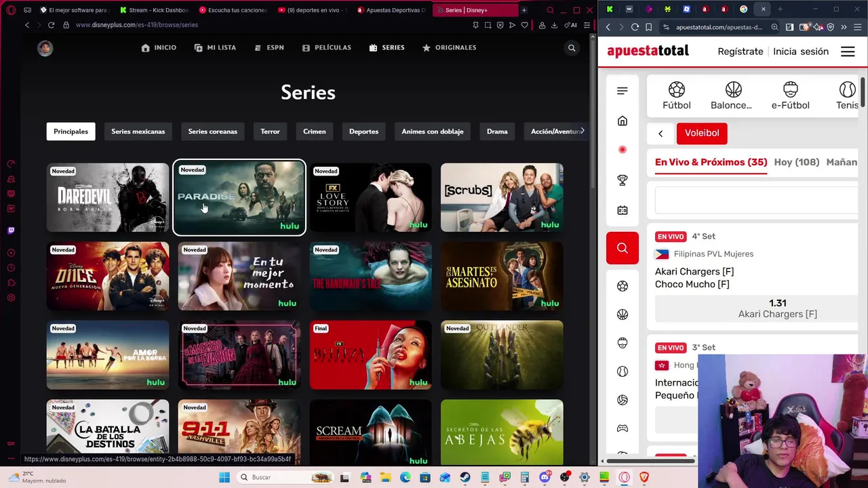The height and width of the screenshot is (488, 868).
Task: Select the Hoy (108) tab
Action: point(797,162)
